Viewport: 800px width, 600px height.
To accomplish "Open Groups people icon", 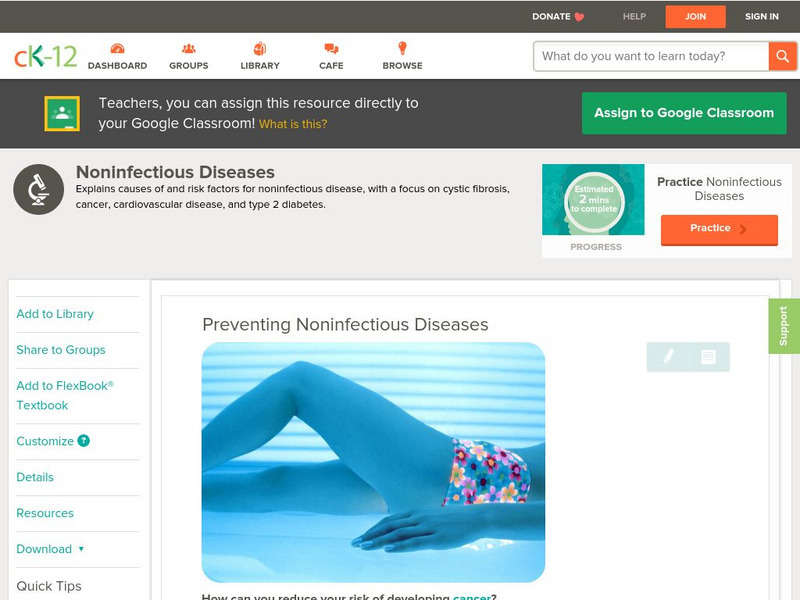I will 189,49.
